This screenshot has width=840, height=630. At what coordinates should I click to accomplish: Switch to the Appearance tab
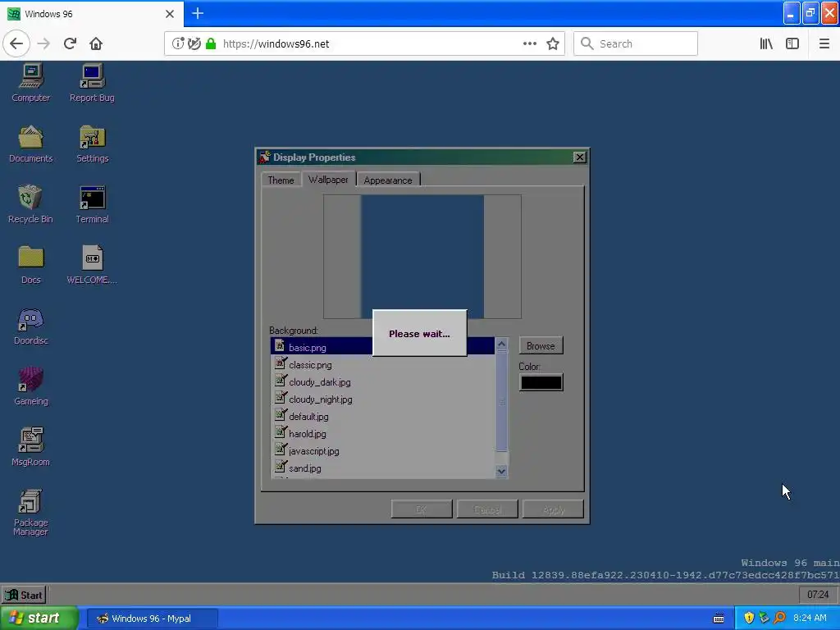[x=388, y=180]
